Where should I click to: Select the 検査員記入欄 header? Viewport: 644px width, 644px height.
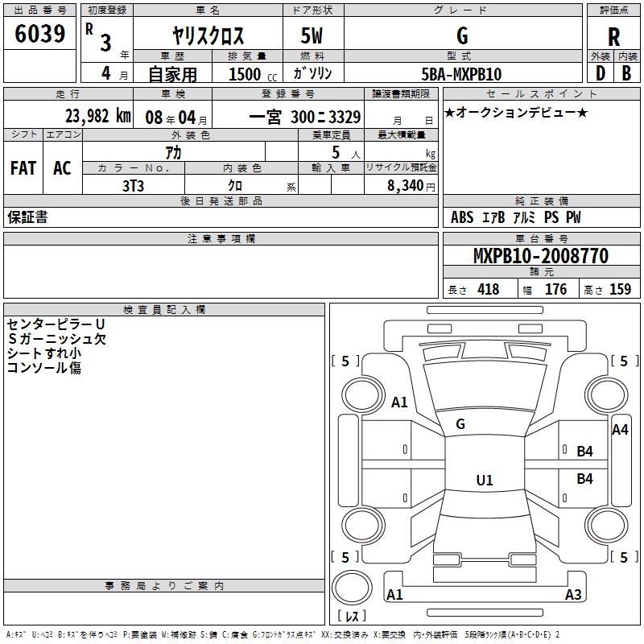[x=164, y=310]
